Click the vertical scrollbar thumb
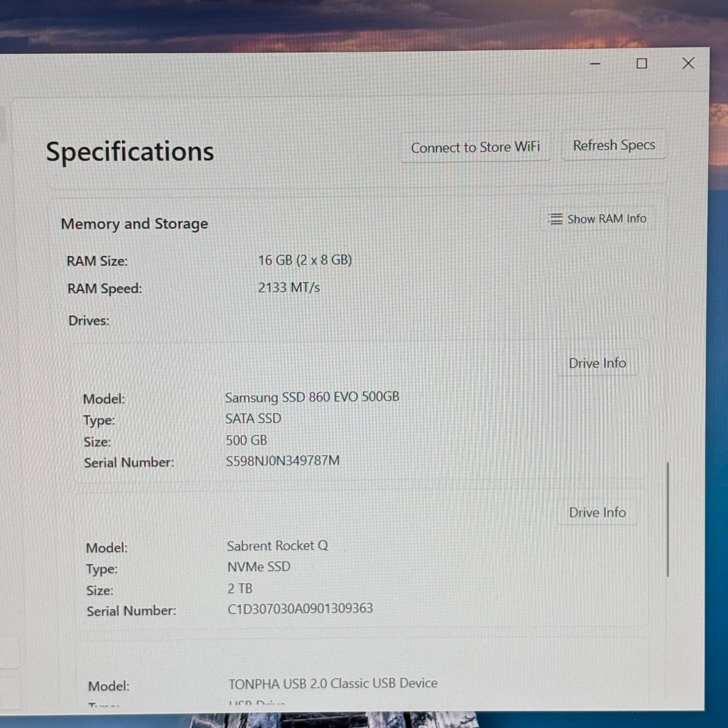Screen dimensions: 728x728 (x=668, y=519)
